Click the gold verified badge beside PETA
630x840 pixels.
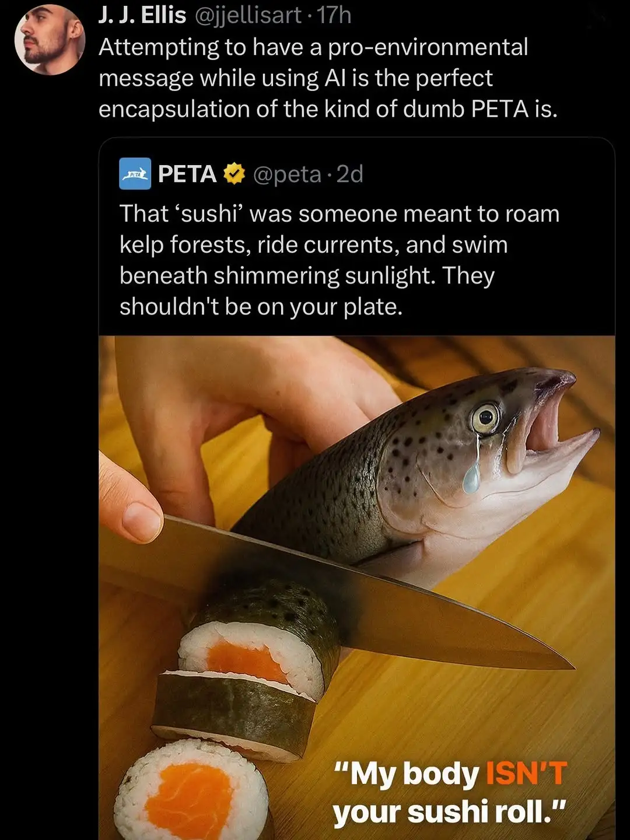(234, 174)
